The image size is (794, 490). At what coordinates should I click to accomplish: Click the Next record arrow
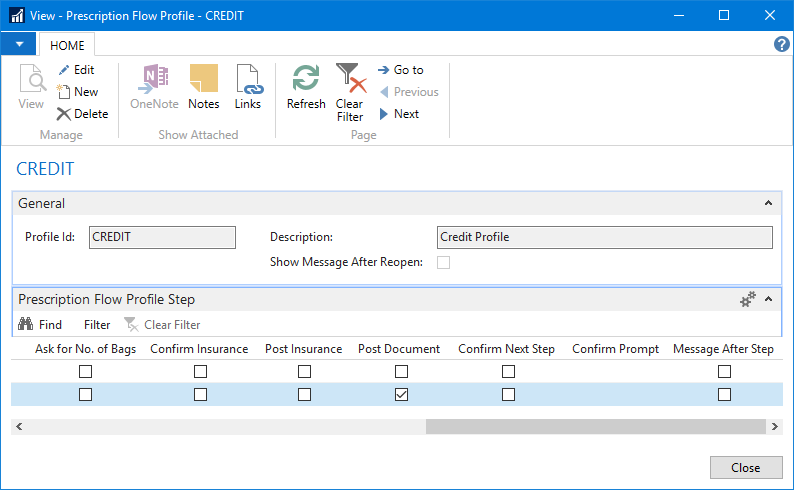pos(384,114)
